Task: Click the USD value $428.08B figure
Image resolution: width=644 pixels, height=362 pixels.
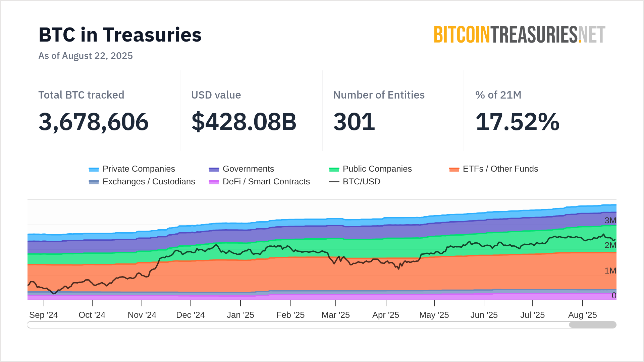Action: coord(244,122)
